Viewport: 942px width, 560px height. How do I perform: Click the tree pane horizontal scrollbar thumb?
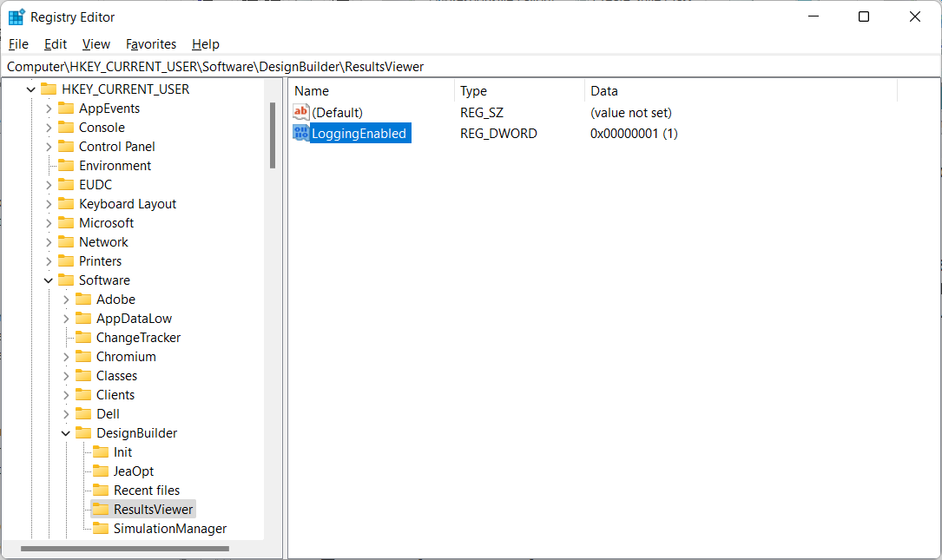click(124, 549)
